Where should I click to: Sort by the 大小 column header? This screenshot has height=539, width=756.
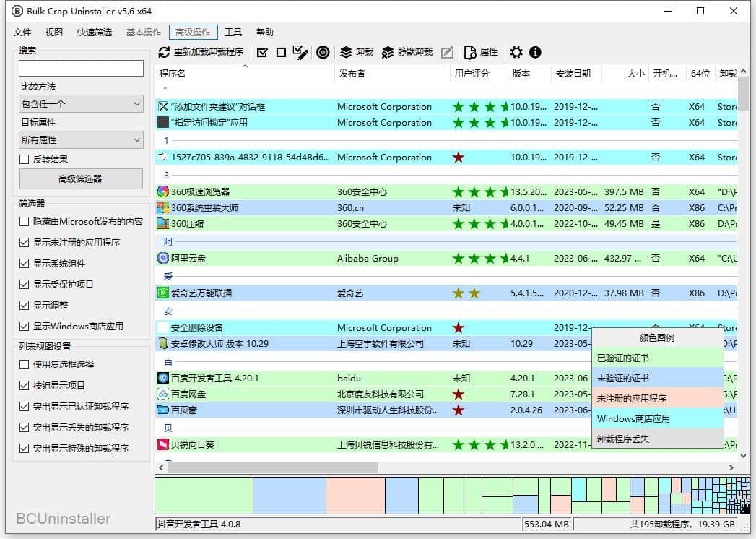(625, 74)
